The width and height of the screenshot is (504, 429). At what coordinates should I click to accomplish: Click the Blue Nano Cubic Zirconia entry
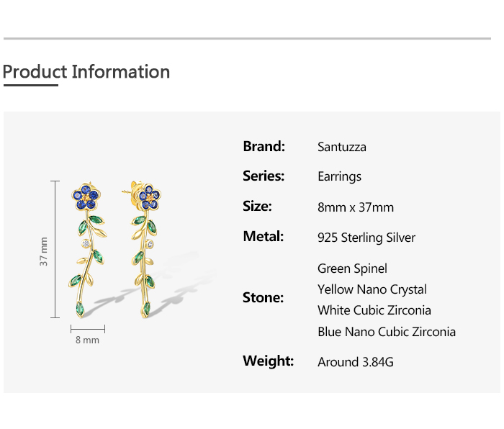[x=387, y=332]
